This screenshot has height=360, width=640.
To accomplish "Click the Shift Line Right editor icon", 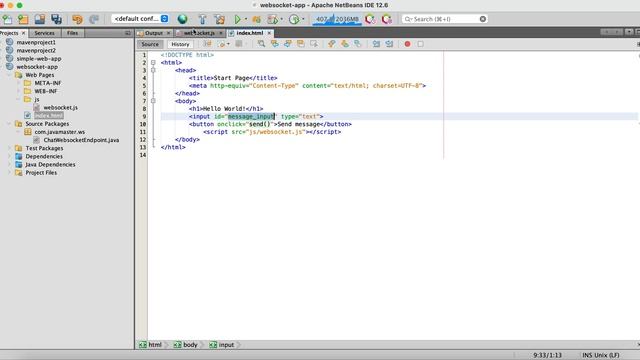I will (389, 44).
